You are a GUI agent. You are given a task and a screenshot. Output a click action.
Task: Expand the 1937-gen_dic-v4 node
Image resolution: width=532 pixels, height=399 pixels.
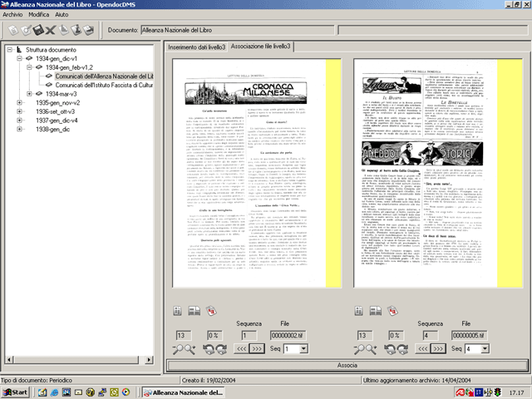[20, 120]
